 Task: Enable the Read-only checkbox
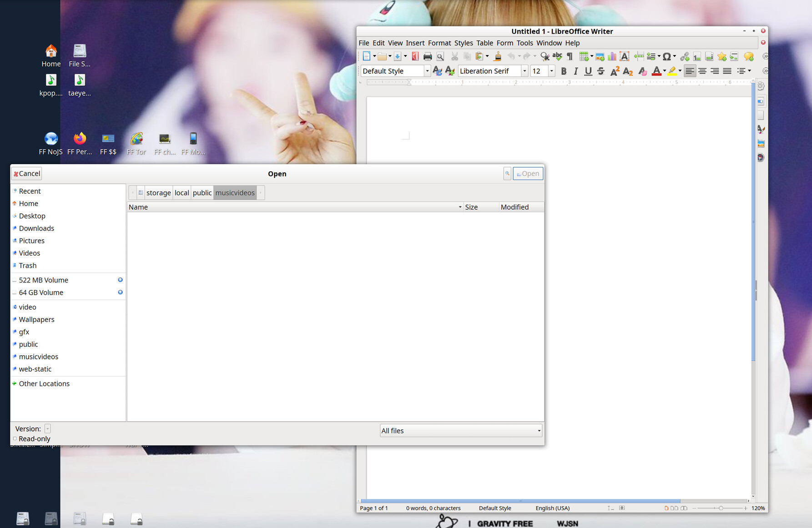15,438
